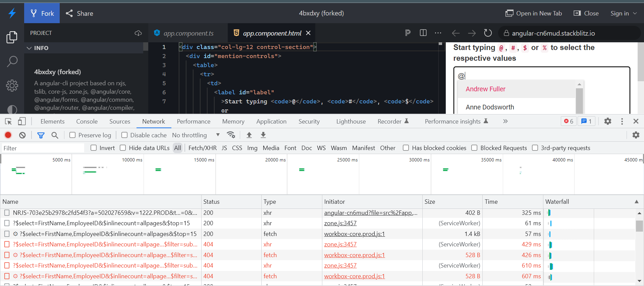This screenshot has width=644, height=286.
Task: Open the Performance tab
Action: tap(194, 121)
